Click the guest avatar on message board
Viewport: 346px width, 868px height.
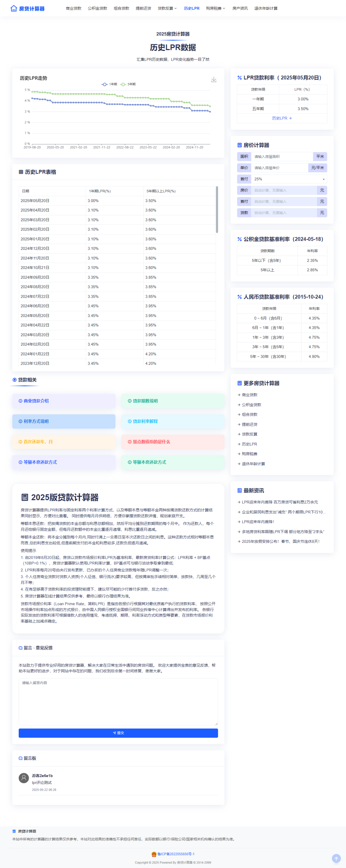tap(24, 778)
